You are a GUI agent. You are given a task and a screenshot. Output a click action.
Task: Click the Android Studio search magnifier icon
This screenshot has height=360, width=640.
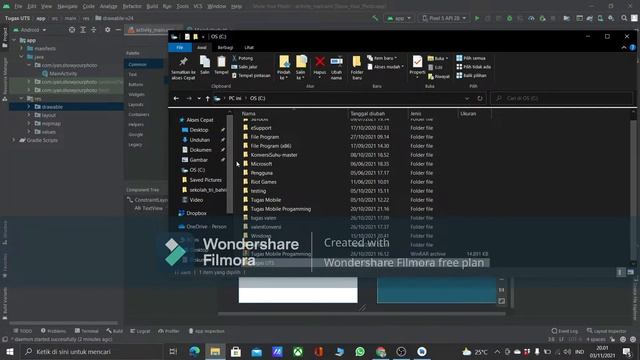(x=624, y=18)
